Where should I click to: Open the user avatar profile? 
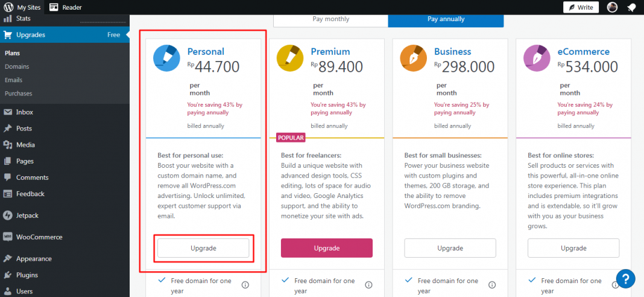point(613,7)
